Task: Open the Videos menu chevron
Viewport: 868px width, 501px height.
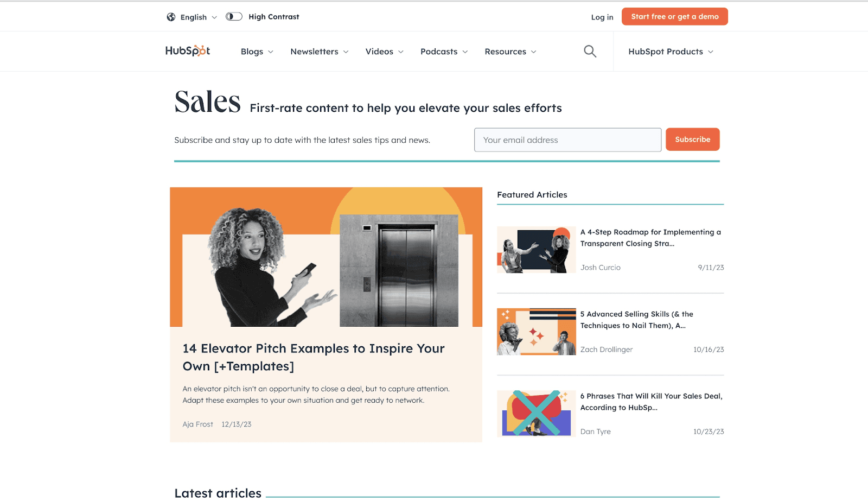Action: tap(401, 52)
